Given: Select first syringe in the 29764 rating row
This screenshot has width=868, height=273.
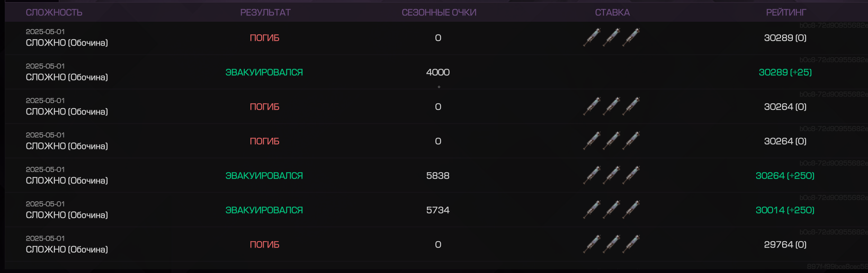Looking at the screenshot, I should pyautogui.click(x=592, y=244).
